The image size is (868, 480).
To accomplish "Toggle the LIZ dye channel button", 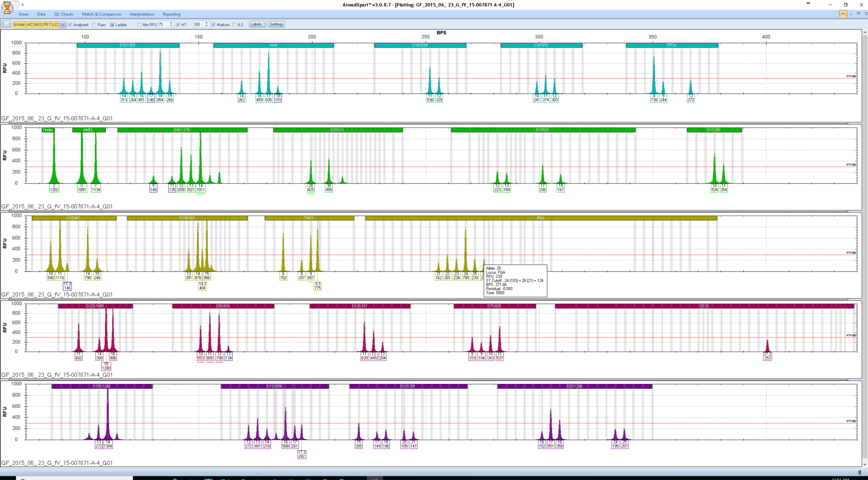I will tap(56, 25).
